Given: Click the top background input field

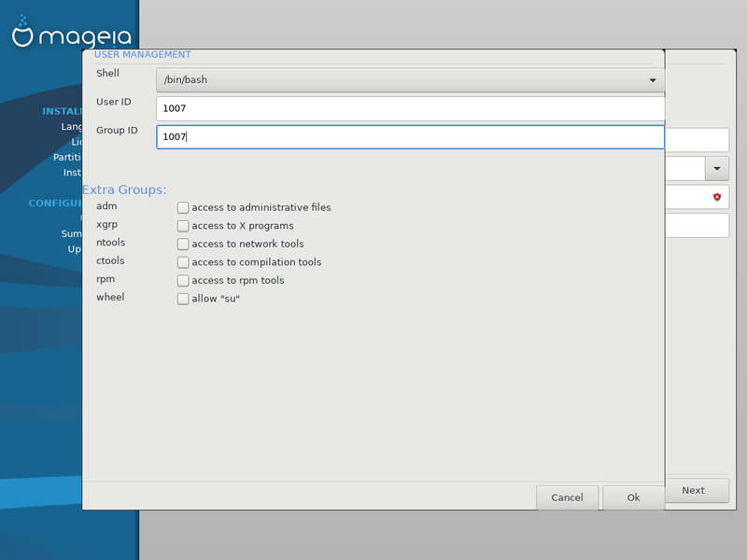Looking at the screenshot, I should (697, 140).
